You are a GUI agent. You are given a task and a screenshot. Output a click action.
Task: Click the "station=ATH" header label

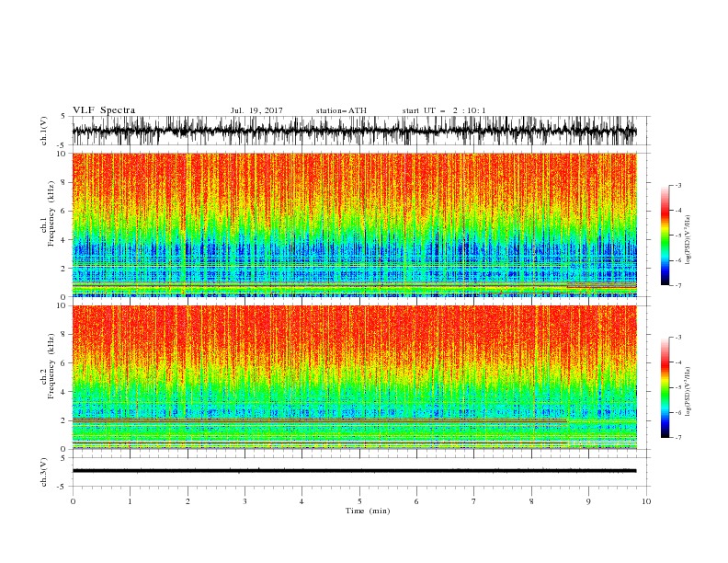[x=341, y=110]
